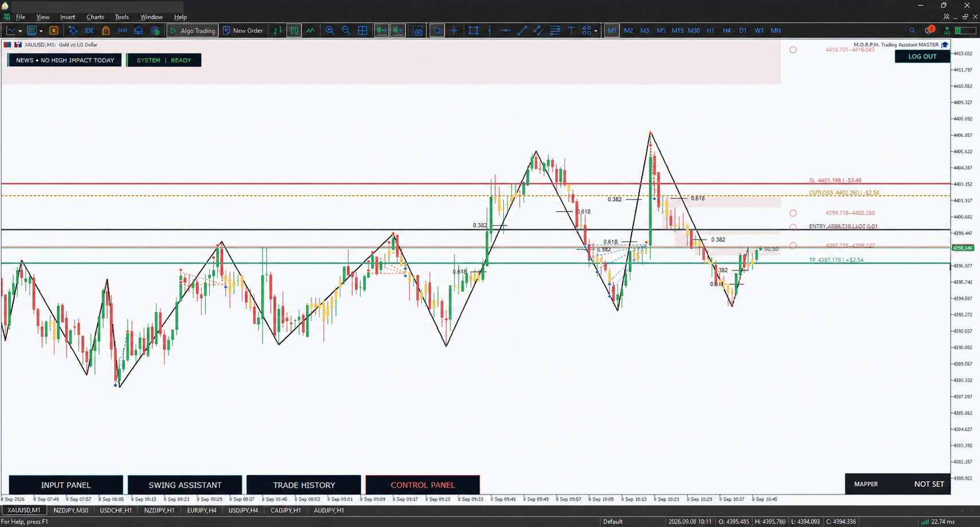
Task: Expand the objects dropdown arrow
Action: (596, 31)
